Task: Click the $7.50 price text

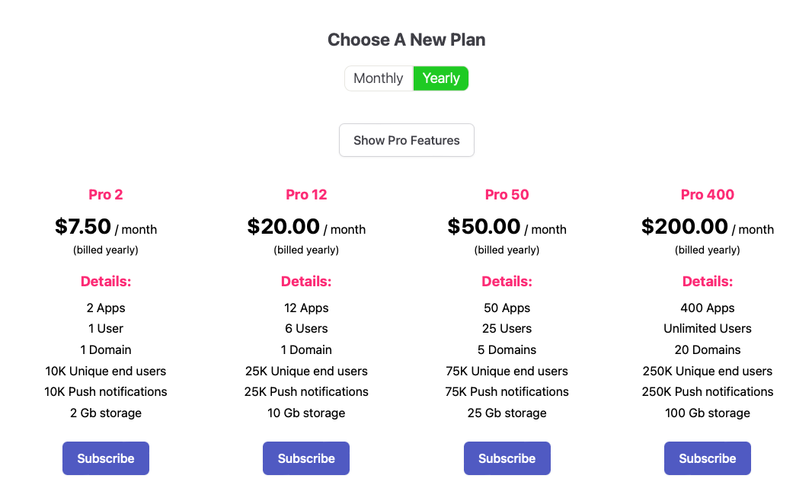Action: (83, 227)
